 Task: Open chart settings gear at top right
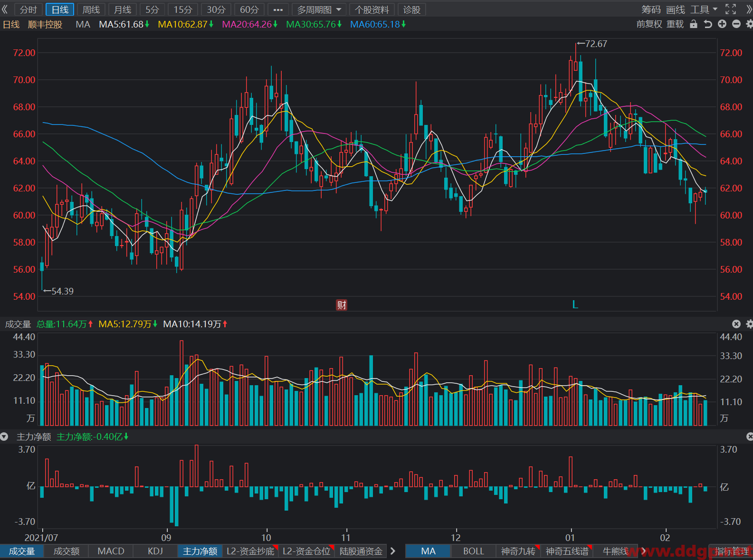749,24
